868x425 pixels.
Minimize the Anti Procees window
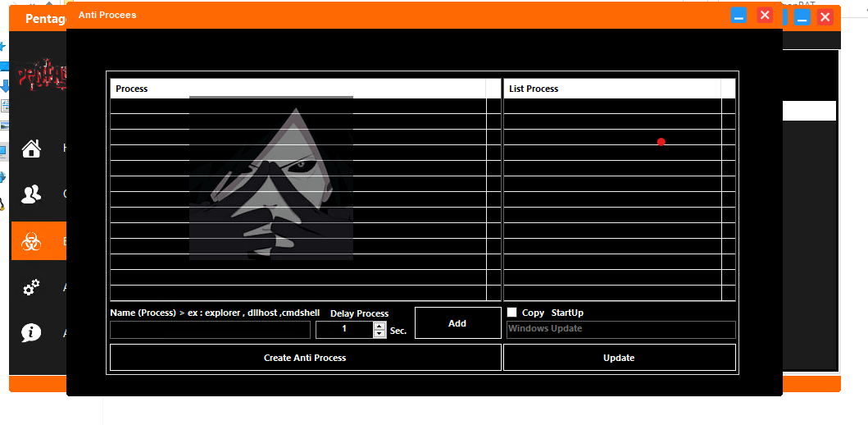coord(738,15)
